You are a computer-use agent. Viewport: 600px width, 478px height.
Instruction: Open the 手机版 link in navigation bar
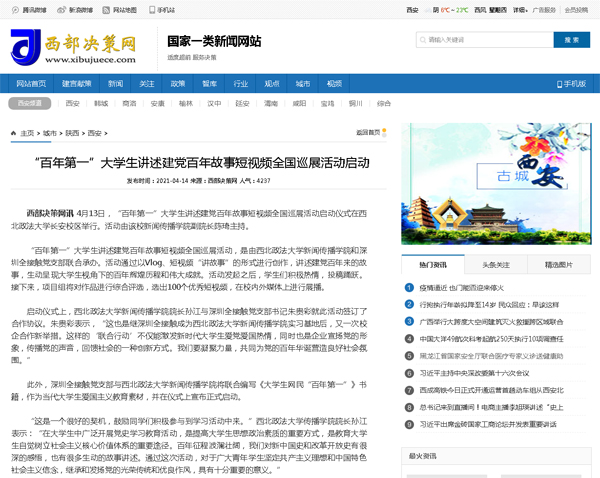(x=573, y=83)
